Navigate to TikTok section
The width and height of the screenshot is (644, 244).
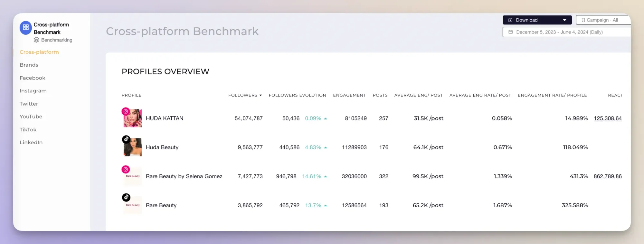point(28,129)
